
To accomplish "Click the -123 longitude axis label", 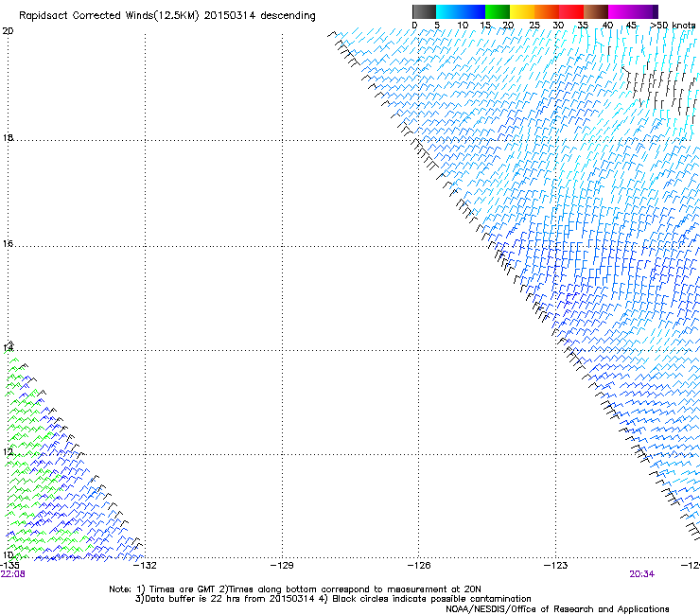I will click(556, 566).
